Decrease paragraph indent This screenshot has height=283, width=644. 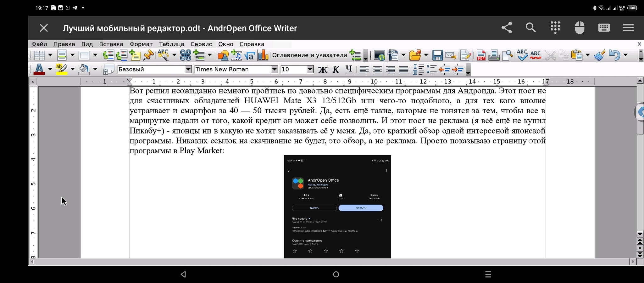pos(445,69)
